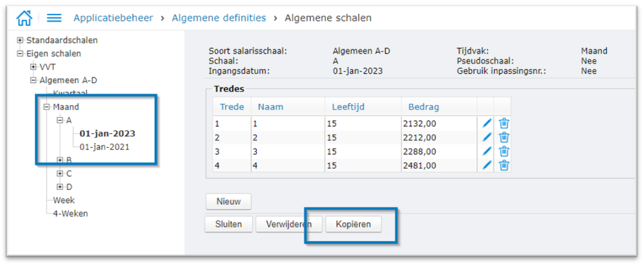Delete trede 2 using trash icon
Screen dimensions: 644x267
pos(504,137)
